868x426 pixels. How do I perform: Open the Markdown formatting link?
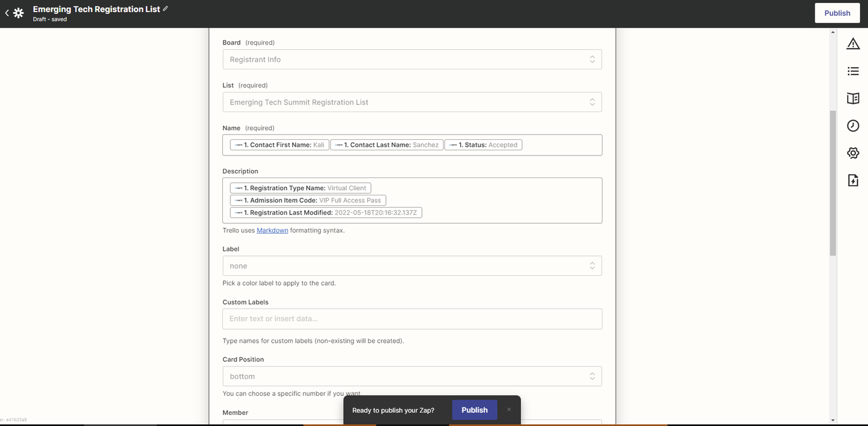point(272,230)
